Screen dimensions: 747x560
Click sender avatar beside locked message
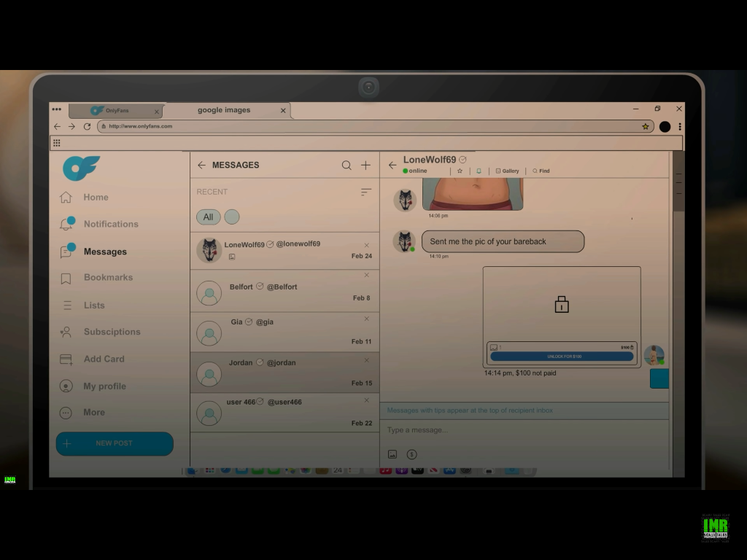pyautogui.click(x=654, y=355)
